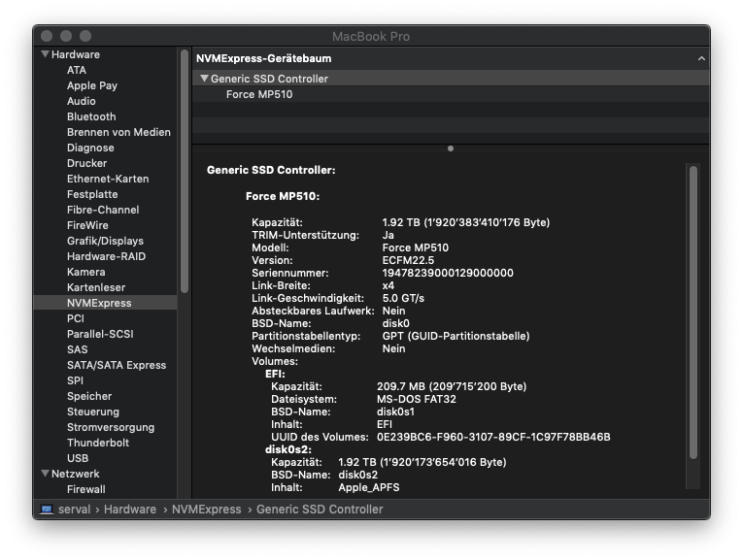Viewport: 743px width, 560px height.
Task: Collapse the Generic SSD Controller tree row
Action: (204, 78)
